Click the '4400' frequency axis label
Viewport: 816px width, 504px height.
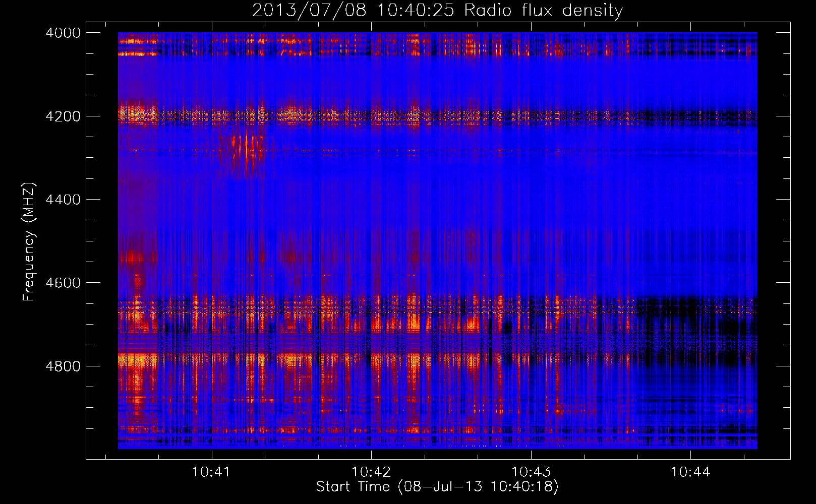click(x=63, y=200)
